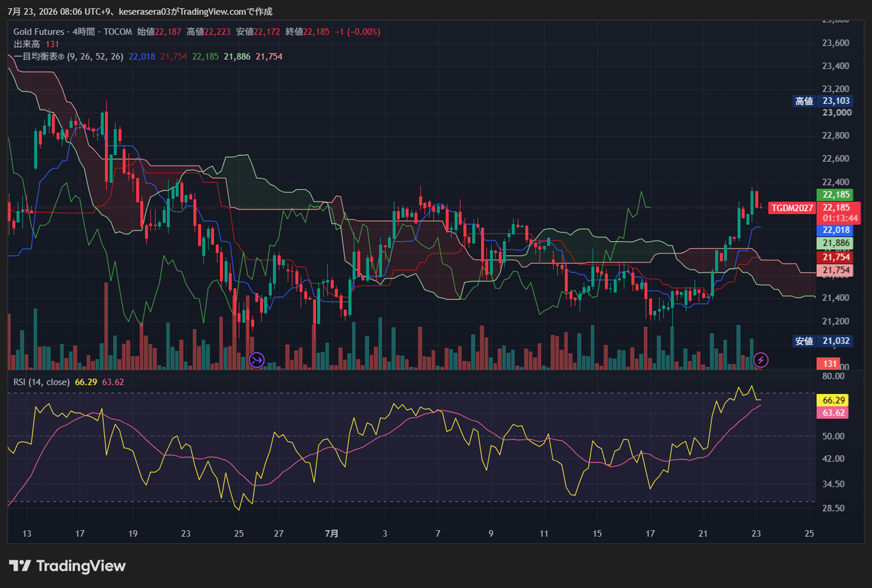872x588 pixels.
Task: Click the 21,200 price axis tick
Action: [836, 321]
